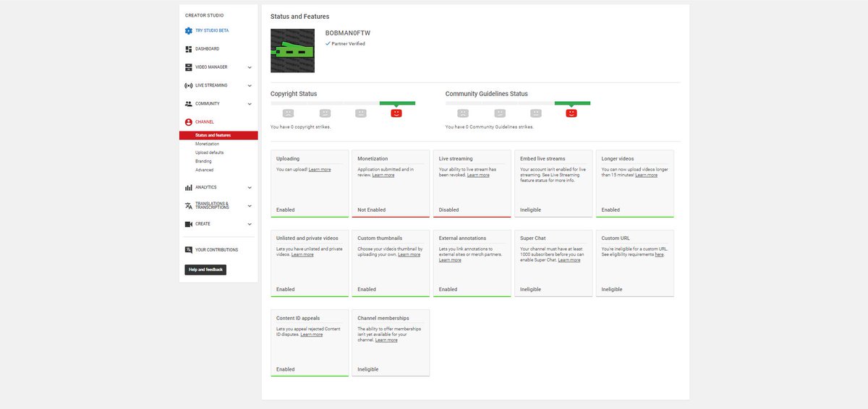Click Learn more in the Custom thumbnails card
The width and height of the screenshot is (868, 409).
[409, 254]
